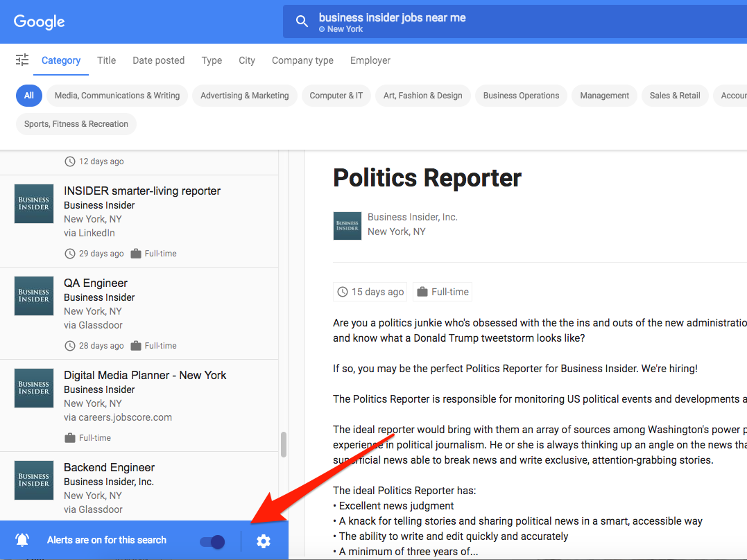Turn off alerts for this search

[x=212, y=541]
